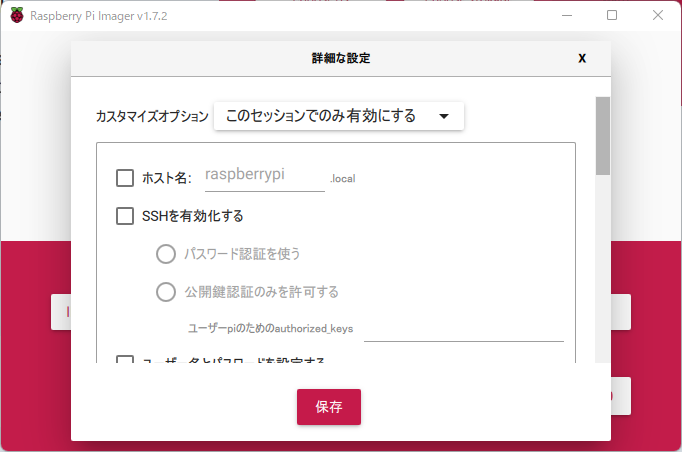Enable the ホスト名 checkbox
Viewport: 682px width, 452px height.
click(125, 178)
